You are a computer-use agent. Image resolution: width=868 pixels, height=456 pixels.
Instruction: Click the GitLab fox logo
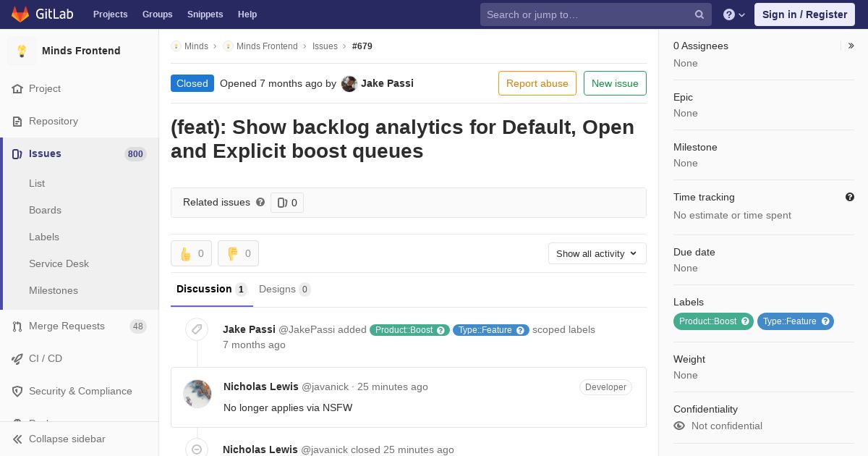(x=20, y=14)
